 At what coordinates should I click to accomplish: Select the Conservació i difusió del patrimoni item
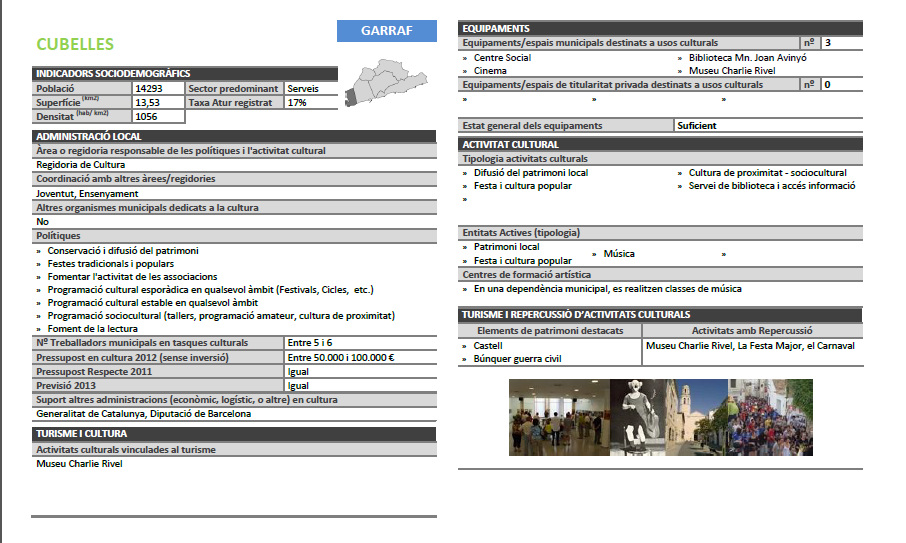[123, 251]
